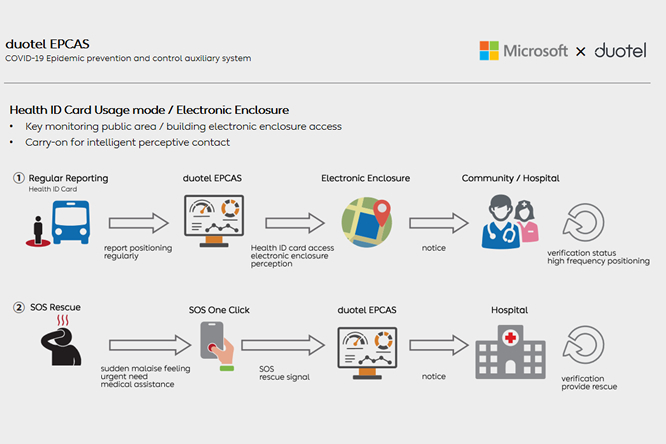
Task: Click the 'Hospital' label in second row
Action: click(509, 310)
